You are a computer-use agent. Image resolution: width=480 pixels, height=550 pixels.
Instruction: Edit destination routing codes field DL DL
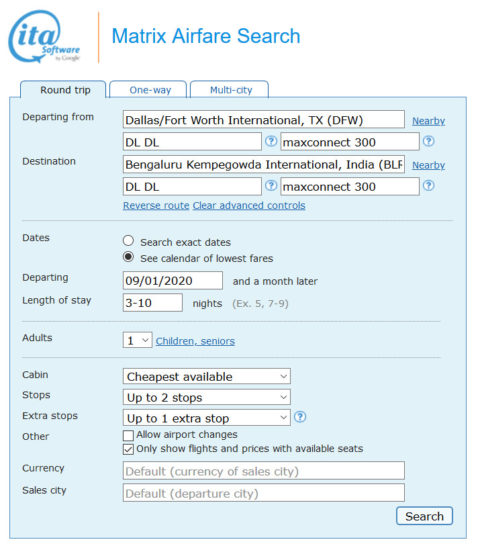point(192,186)
